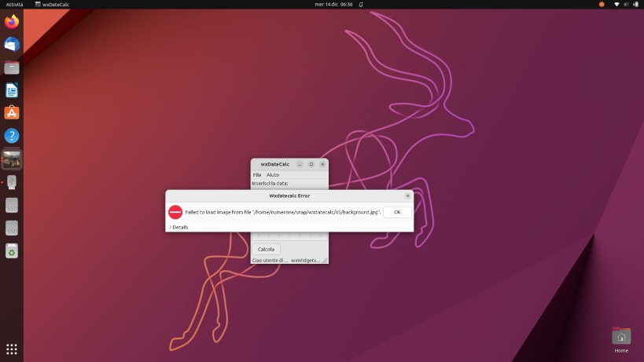Click the resize grip of wxDateCalc window
Screen dimensions: 644x362
click(x=325, y=261)
